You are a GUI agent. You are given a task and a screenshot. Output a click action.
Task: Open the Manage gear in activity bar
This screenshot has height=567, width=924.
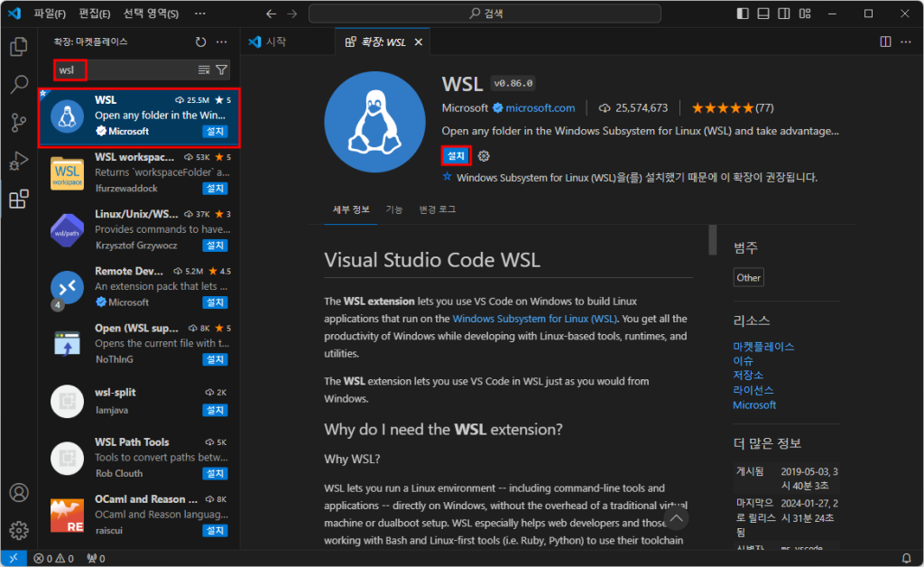coord(19,531)
